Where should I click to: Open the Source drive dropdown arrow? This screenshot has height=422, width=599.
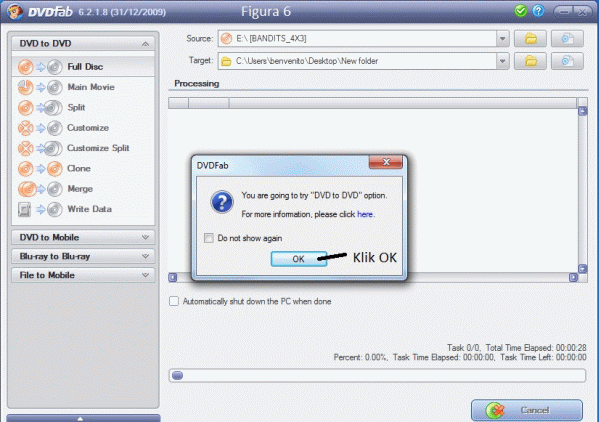[x=503, y=39]
